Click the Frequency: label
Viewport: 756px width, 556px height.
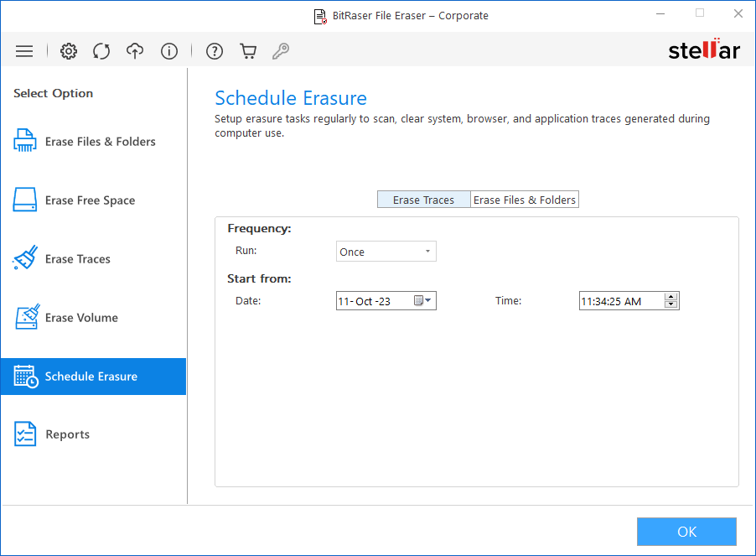click(x=259, y=229)
